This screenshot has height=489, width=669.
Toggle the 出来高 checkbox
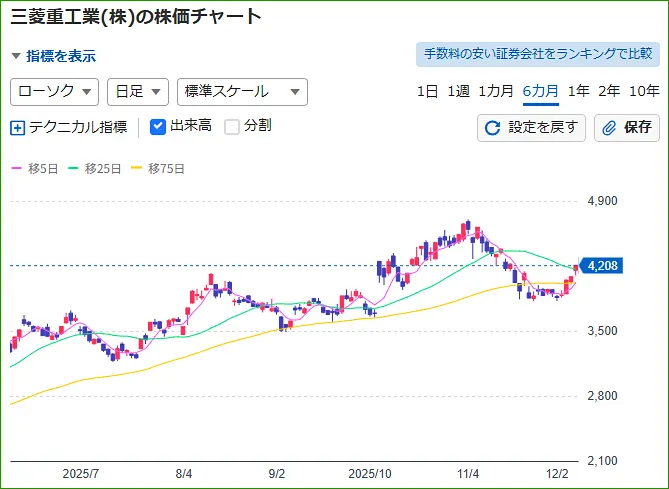tap(158, 127)
